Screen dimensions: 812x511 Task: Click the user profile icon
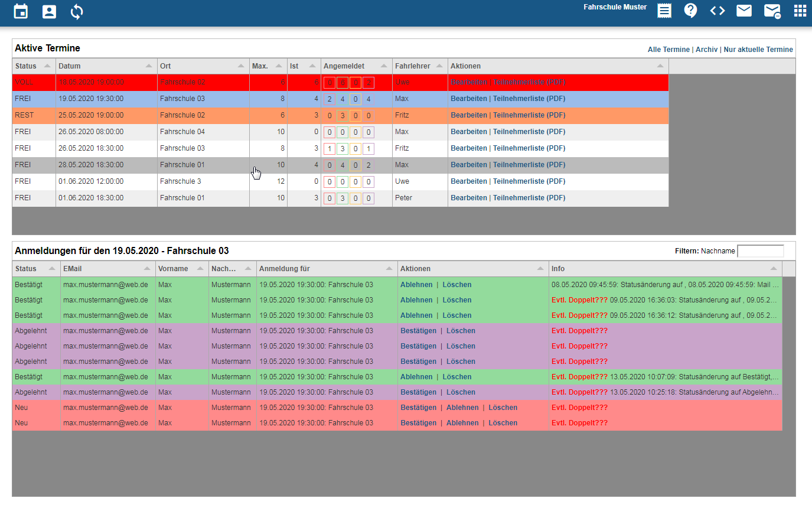[49, 11]
